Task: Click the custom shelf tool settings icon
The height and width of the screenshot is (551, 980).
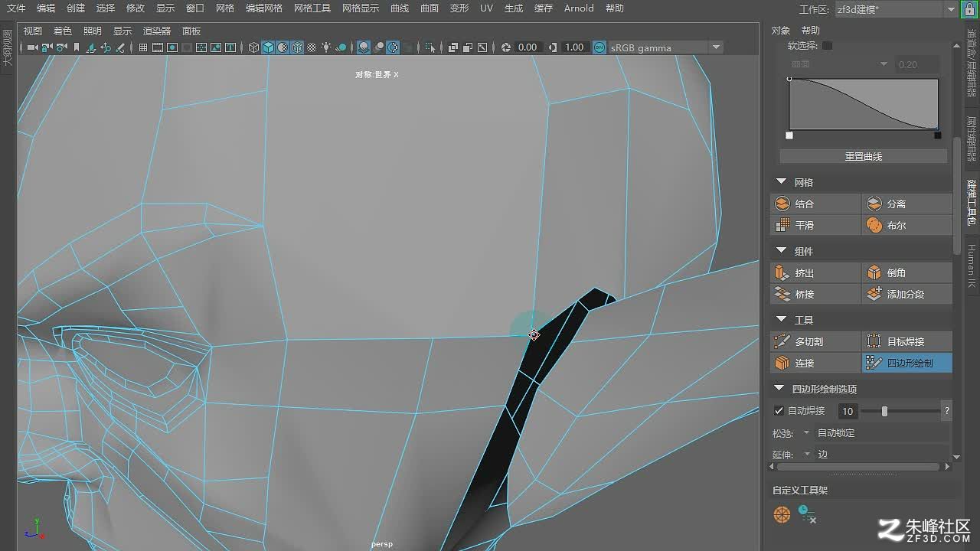Action: pos(807,514)
